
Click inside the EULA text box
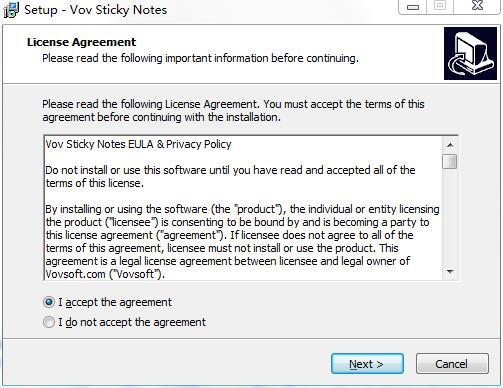tap(243, 208)
